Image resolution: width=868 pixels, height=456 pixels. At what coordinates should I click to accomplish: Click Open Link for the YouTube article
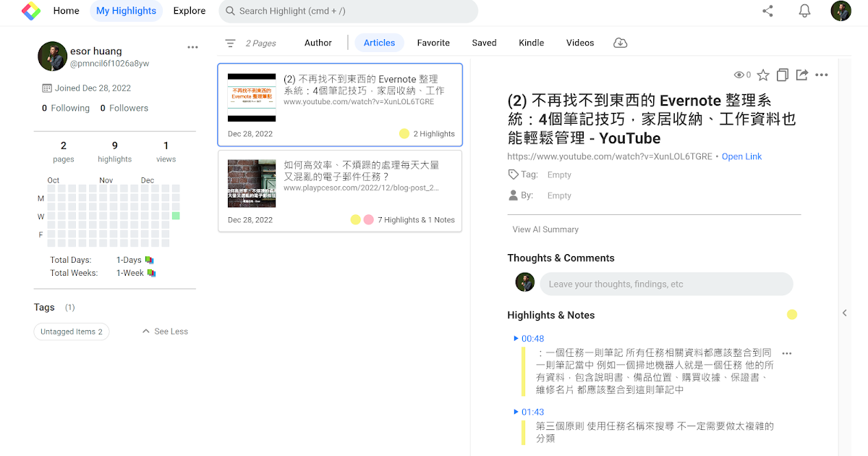[x=741, y=156]
